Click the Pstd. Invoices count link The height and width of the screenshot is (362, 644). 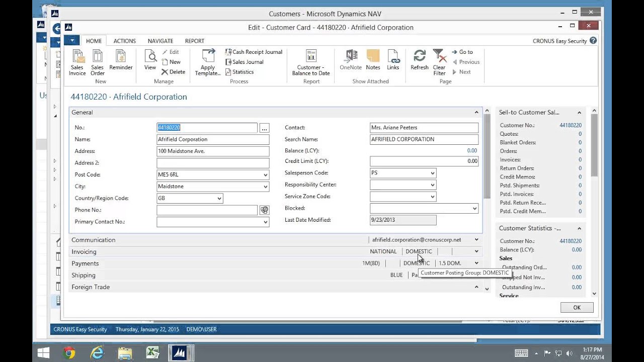point(580,194)
